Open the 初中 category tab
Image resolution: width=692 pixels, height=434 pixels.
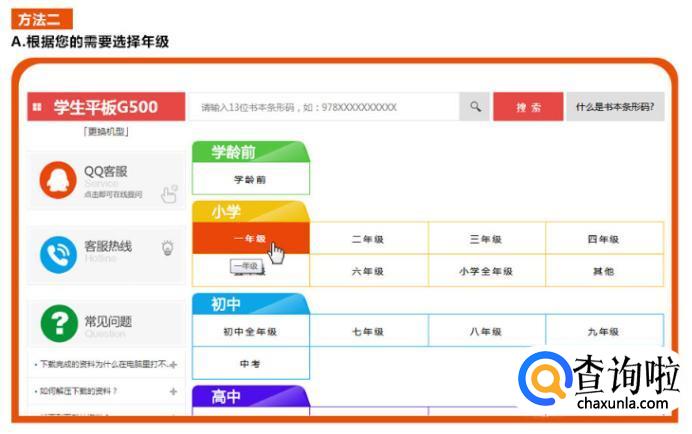[x=227, y=304]
